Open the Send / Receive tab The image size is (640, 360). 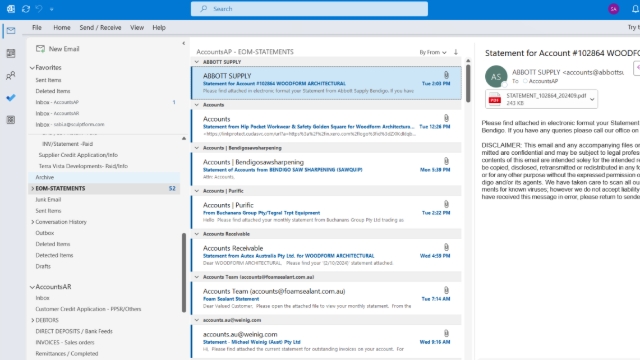[x=100, y=27]
